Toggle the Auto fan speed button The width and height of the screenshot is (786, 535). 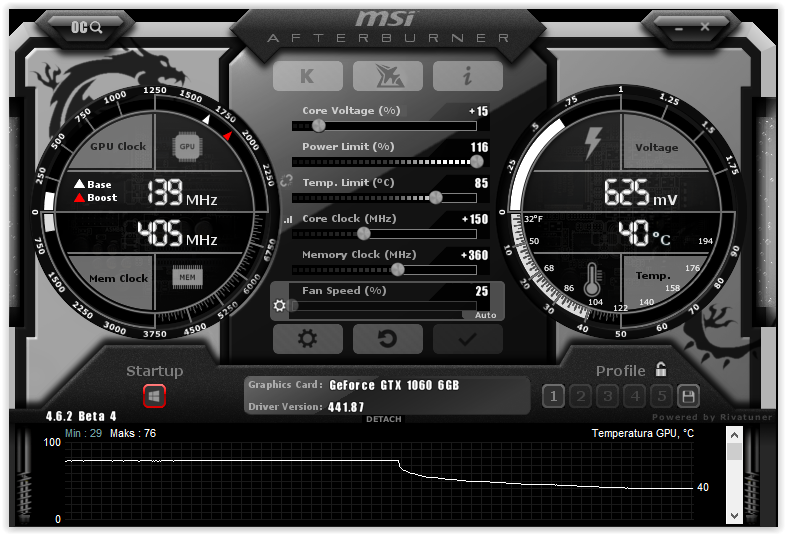click(x=485, y=315)
